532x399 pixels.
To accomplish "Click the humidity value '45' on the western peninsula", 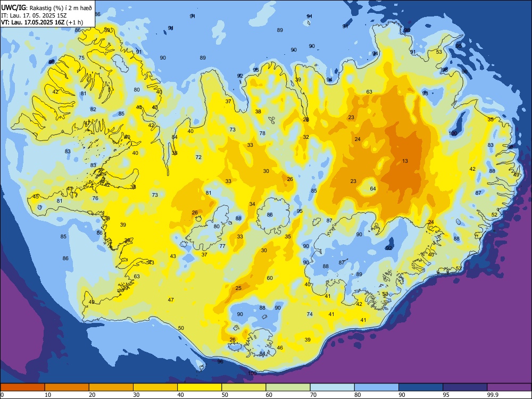I will click(x=36, y=197).
